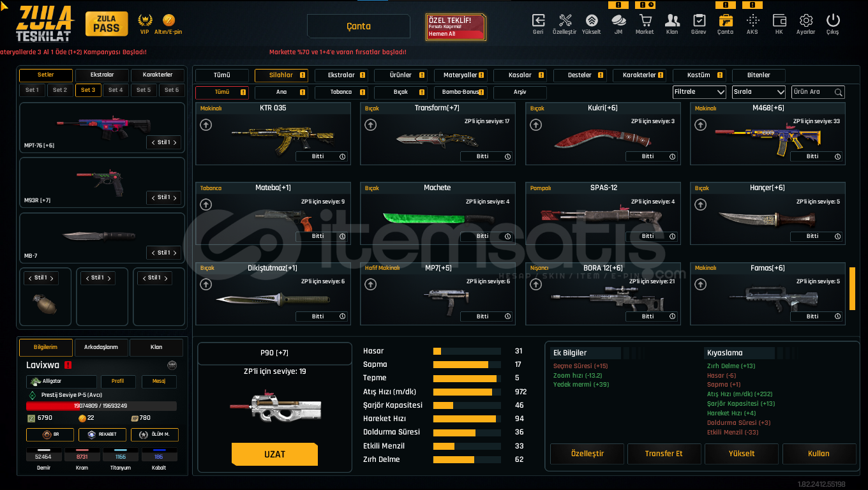Click the yellow UZAT button
Image resolution: width=868 pixels, height=490 pixels.
[274, 454]
